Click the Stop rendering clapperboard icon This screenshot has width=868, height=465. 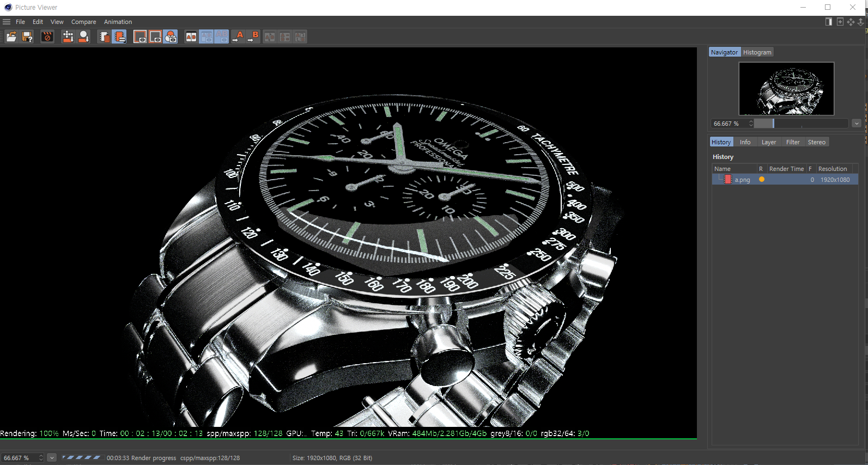(47, 36)
